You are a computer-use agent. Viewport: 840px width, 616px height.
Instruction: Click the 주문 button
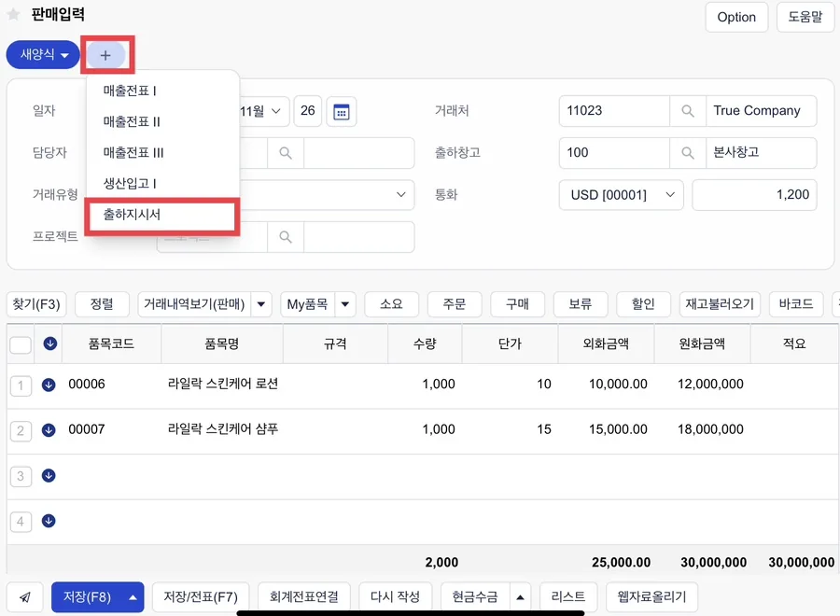point(455,304)
